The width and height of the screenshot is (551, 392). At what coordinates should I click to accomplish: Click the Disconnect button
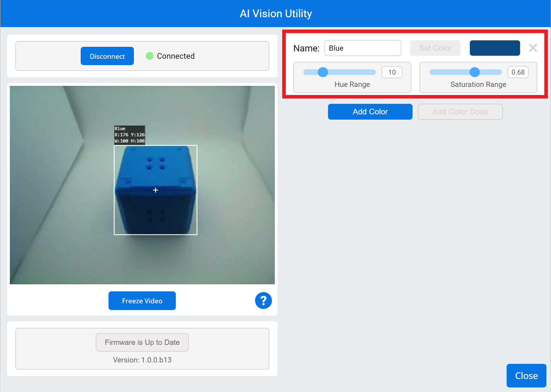click(x=107, y=56)
